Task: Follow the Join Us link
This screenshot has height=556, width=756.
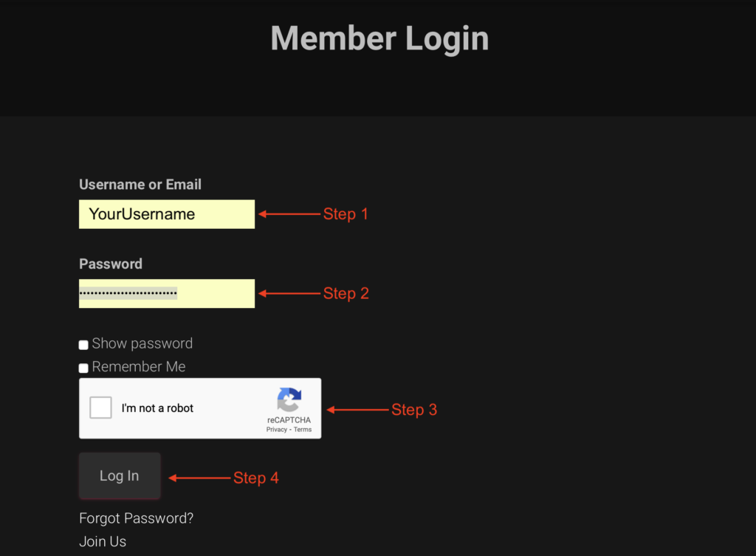Action: coord(103,541)
